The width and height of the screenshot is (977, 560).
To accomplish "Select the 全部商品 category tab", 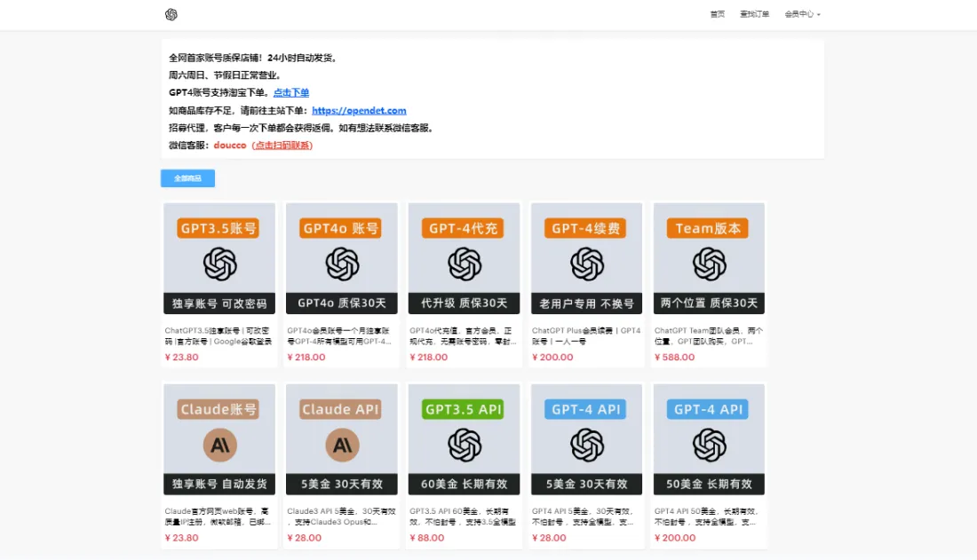I will (x=187, y=178).
